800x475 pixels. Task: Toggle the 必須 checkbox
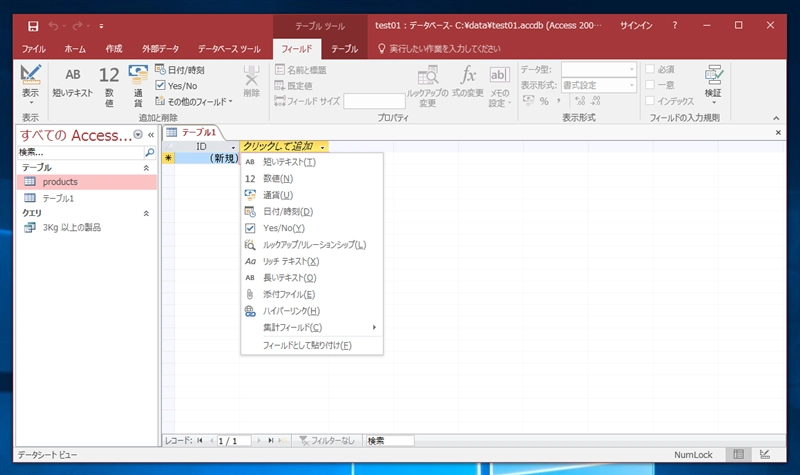pos(650,69)
